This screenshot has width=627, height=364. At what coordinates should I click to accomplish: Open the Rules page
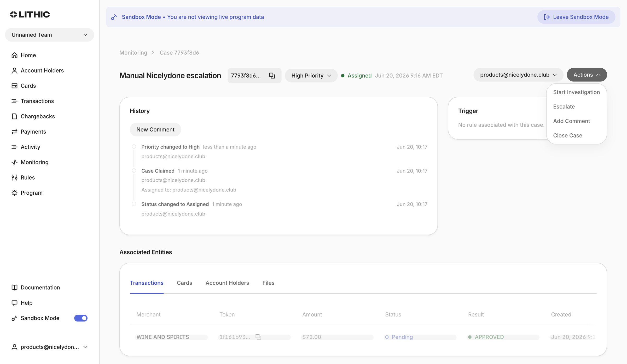click(x=28, y=177)
